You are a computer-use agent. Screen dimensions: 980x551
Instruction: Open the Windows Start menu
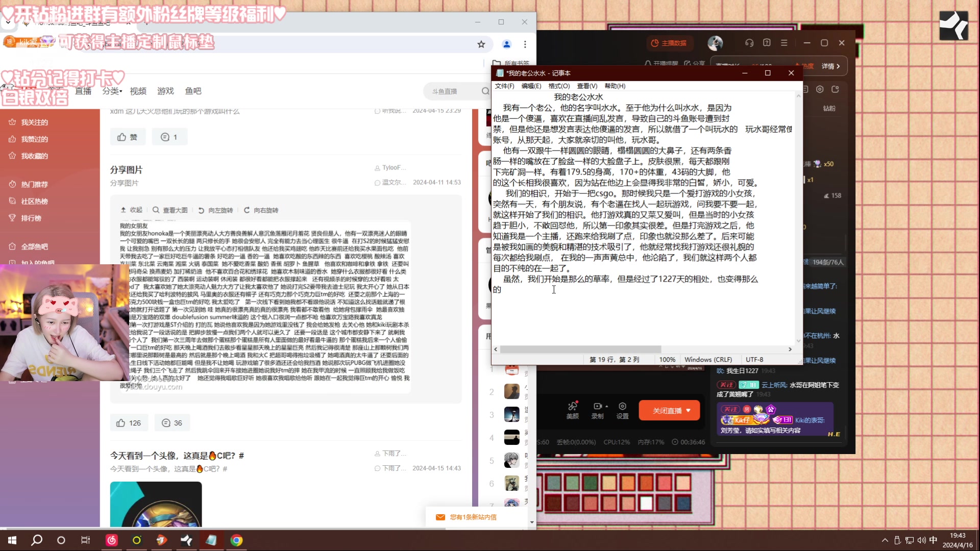click(x=12, y=540)
